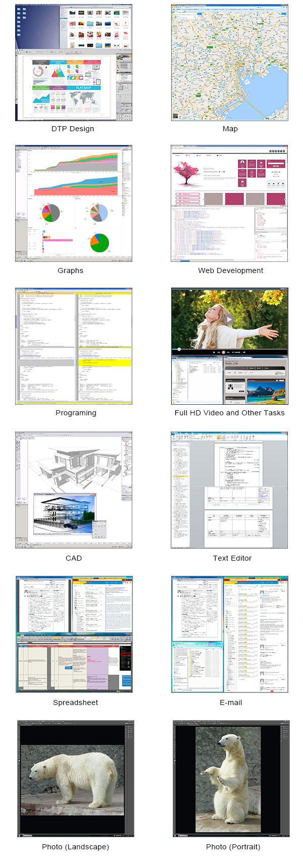The image size is (303, 868).
Task: Click the "Photo (Landscape)" caption
Action: (75, 847)
